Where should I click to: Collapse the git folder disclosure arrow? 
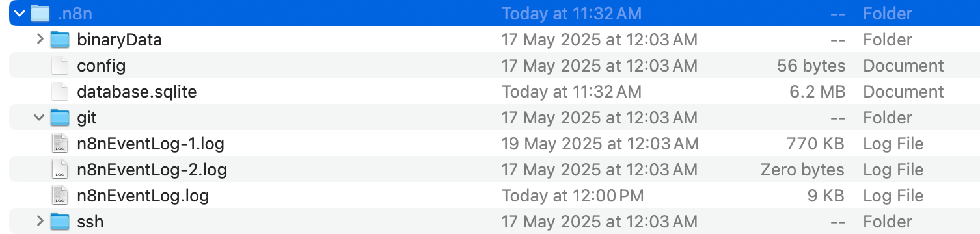click(x=40, y=118)
